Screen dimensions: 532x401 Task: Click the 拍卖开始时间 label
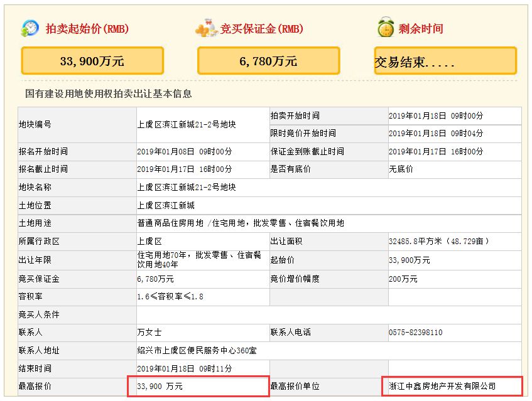click(x=295, y=115)
